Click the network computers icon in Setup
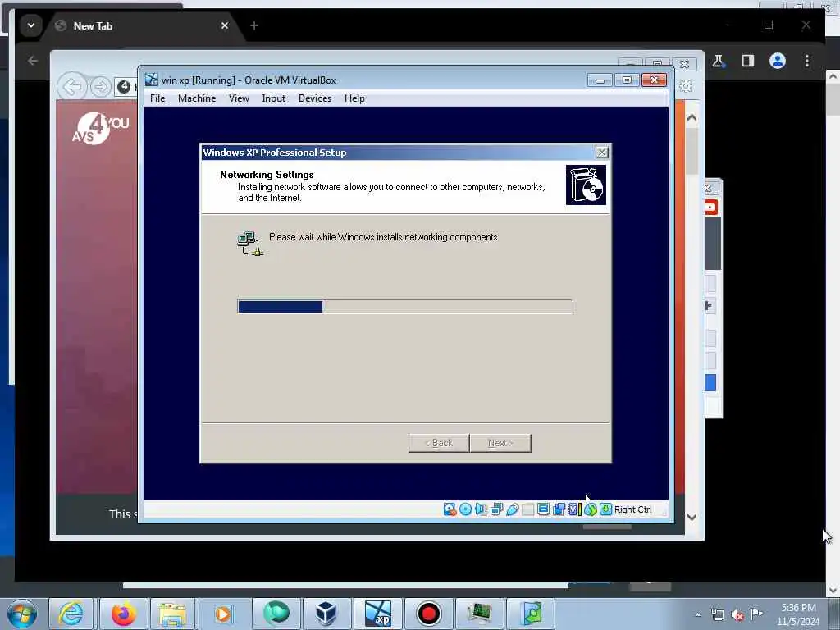The height and width of the screenshot is (630, 840). click(249, 244)
